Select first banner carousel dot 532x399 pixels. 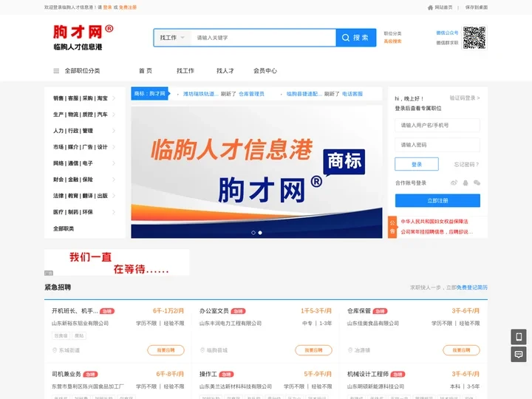point(253,233)
